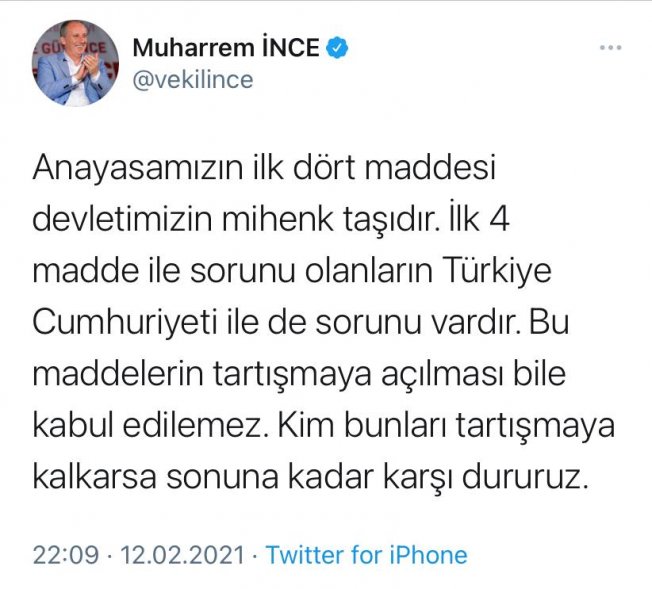The image size is (652, 589).
Task: Click the date 12.02.2021
Action: [182, 555]
